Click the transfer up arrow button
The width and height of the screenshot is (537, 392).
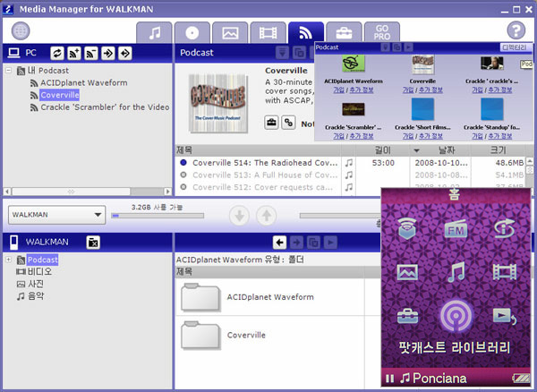click(266, 216)
